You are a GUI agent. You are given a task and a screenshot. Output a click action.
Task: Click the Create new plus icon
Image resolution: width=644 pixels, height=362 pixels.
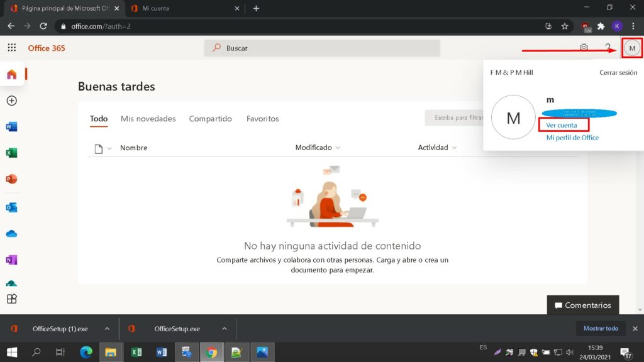pos(11,101)
